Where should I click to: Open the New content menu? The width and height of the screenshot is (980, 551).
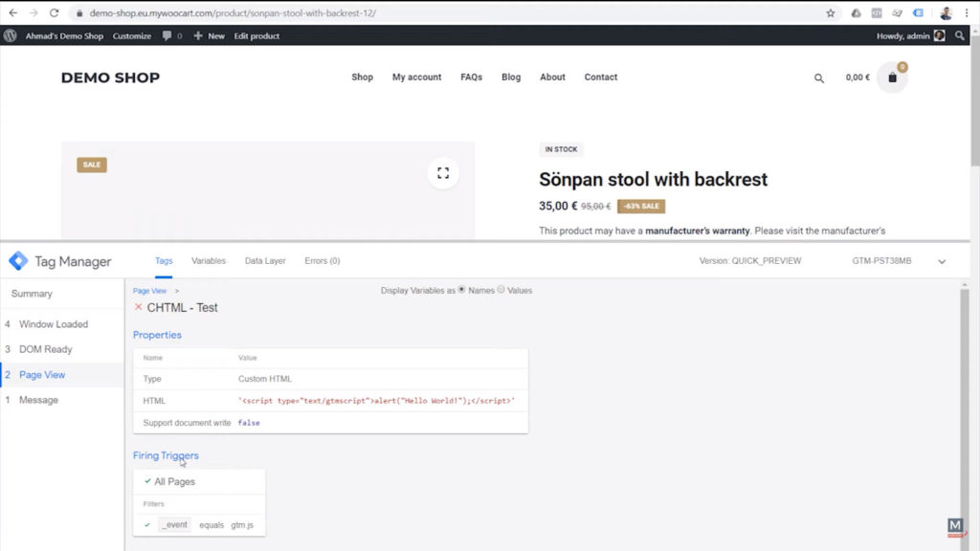coord(209,35)
